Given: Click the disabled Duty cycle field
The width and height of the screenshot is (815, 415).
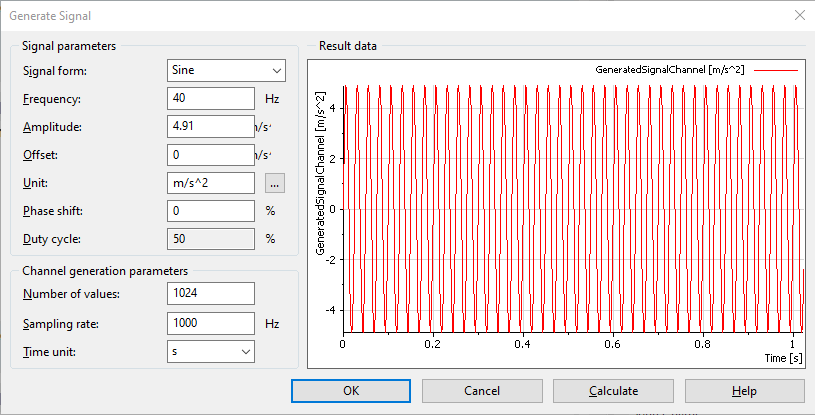Looking at the screenshot, I should (211, 239).
